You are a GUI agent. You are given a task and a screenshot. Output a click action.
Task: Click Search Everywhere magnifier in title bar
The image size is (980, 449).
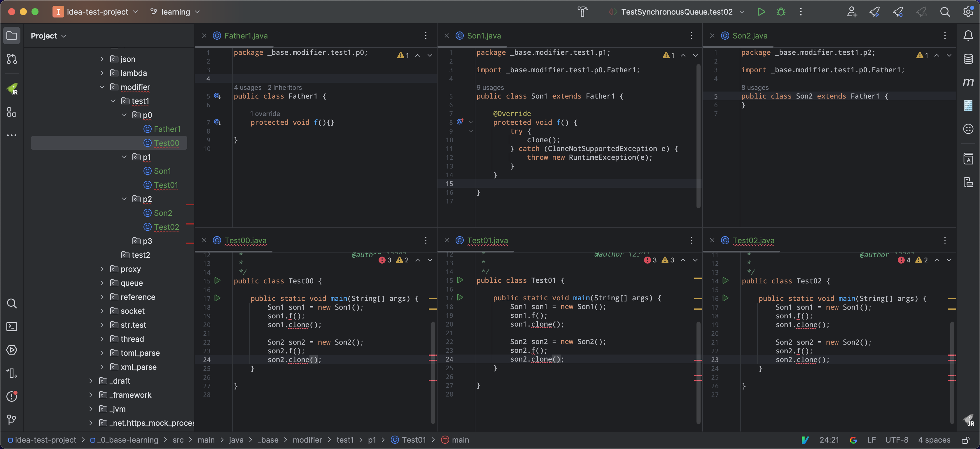pyautogui.click(x=945, y=12)
